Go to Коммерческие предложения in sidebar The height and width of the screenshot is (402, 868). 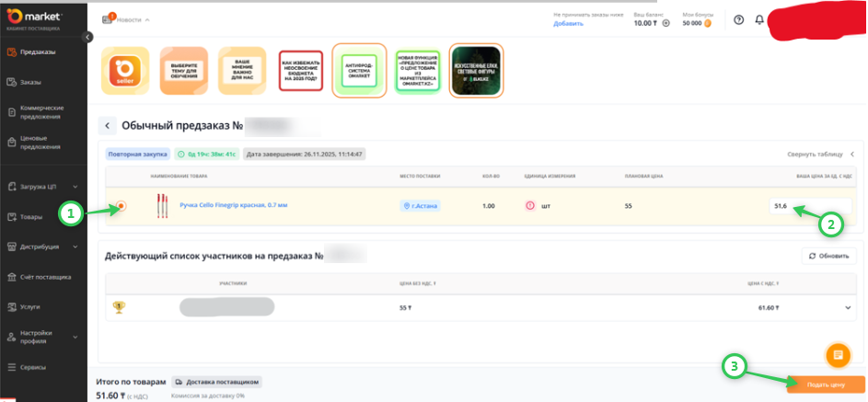pos(41,112)
